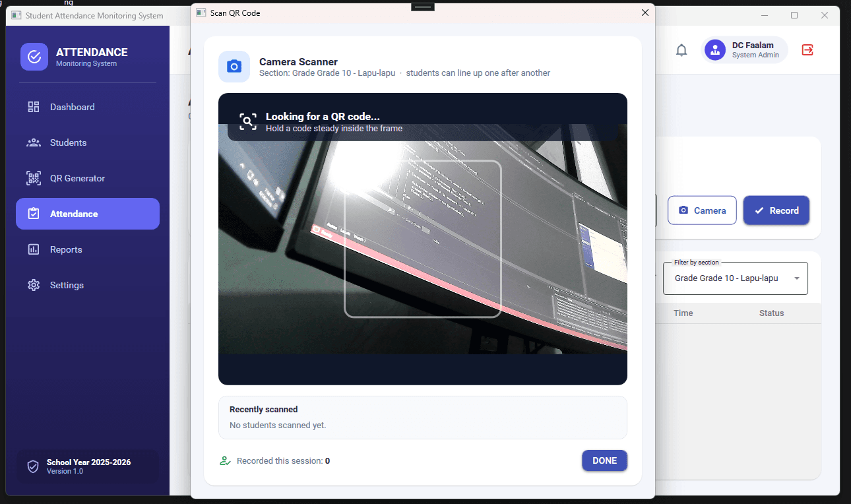Minimize the Student Attendance main window
851x504 pixels.
pyautogui.click(x=765, y=15)
